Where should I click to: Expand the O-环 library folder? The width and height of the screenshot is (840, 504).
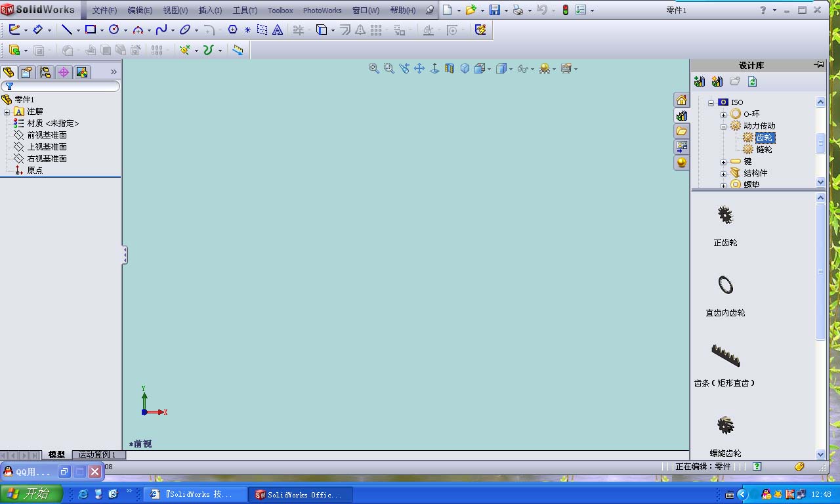724,114
